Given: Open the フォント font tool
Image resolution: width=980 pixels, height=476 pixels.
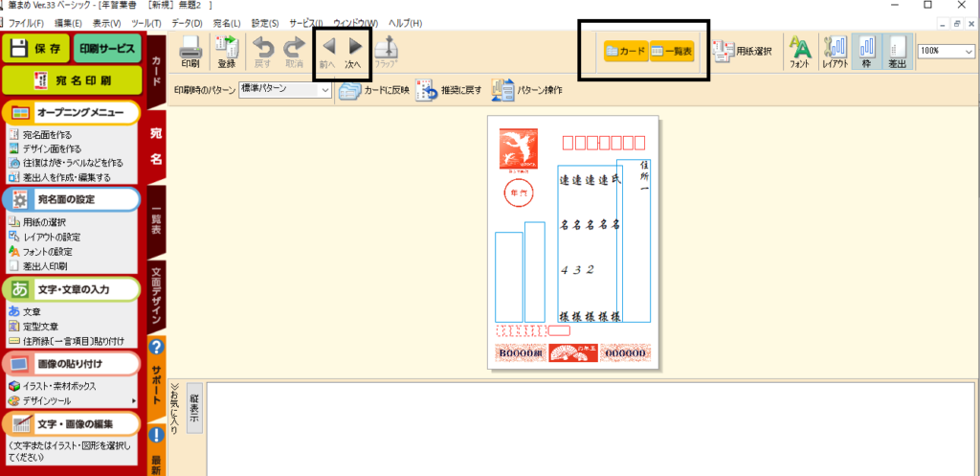Looking at the screenshot, I should 800,51.
